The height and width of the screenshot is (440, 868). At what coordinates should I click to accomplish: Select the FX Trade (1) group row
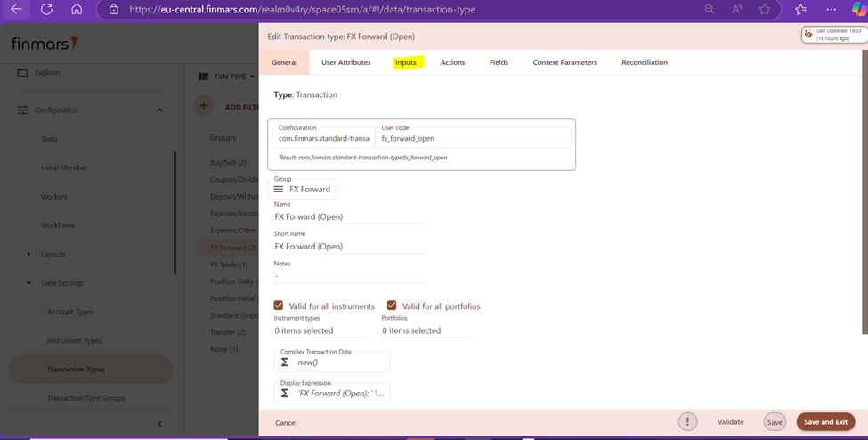(x=229, y=265)
